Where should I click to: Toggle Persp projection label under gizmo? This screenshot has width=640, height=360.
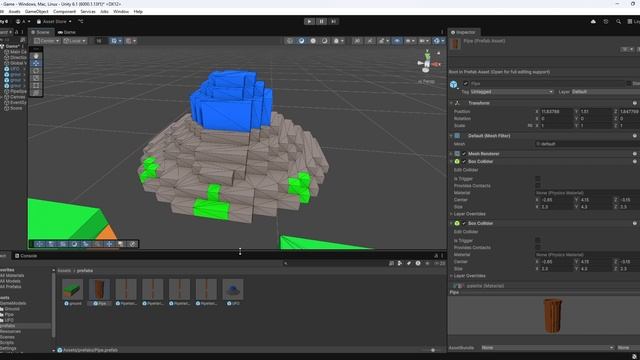click(x=427, y=81)
